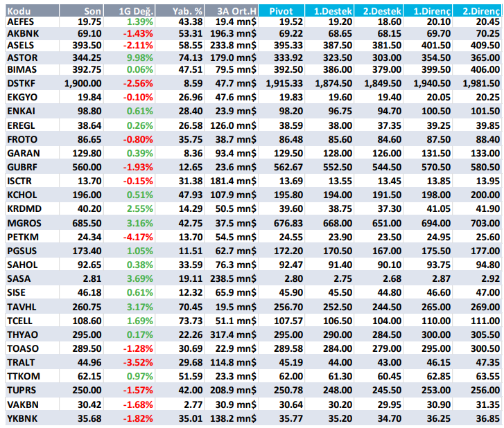Select the BIMAS stock code

(22, 69)
